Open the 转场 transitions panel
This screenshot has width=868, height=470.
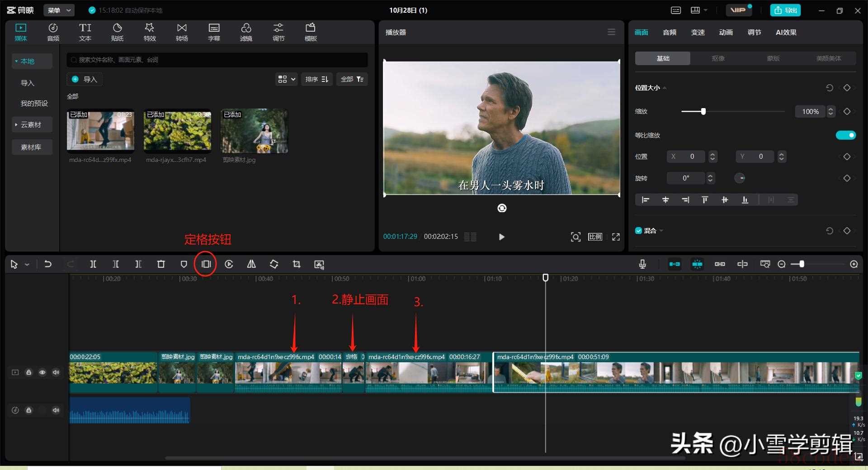point(182,32)
